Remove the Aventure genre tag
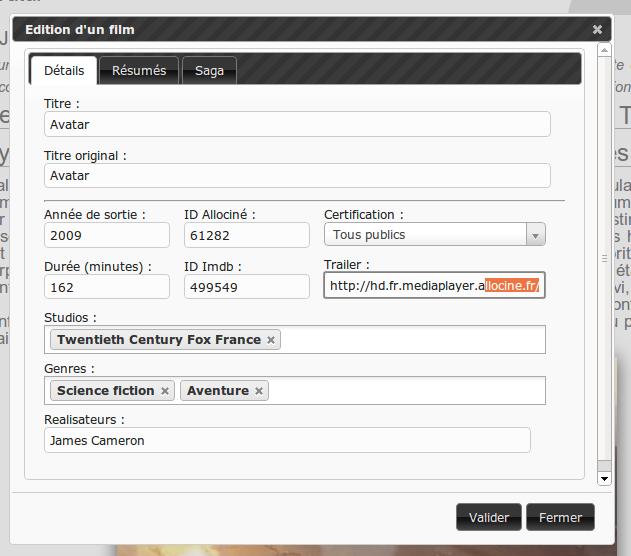Viewport: 631px width, 556px height. [259, 391]
